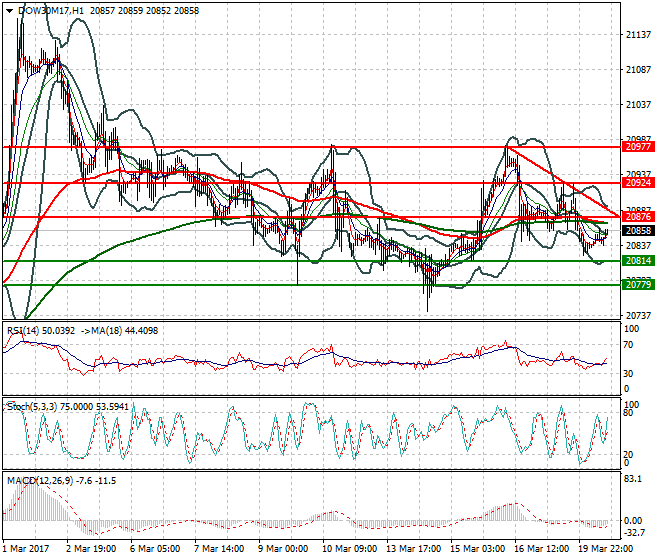Image resolution: width=660 pixels, height=560 pixels.
Task: Click the 19 Mar 22:00 time axis label
Action: point(606,549)
